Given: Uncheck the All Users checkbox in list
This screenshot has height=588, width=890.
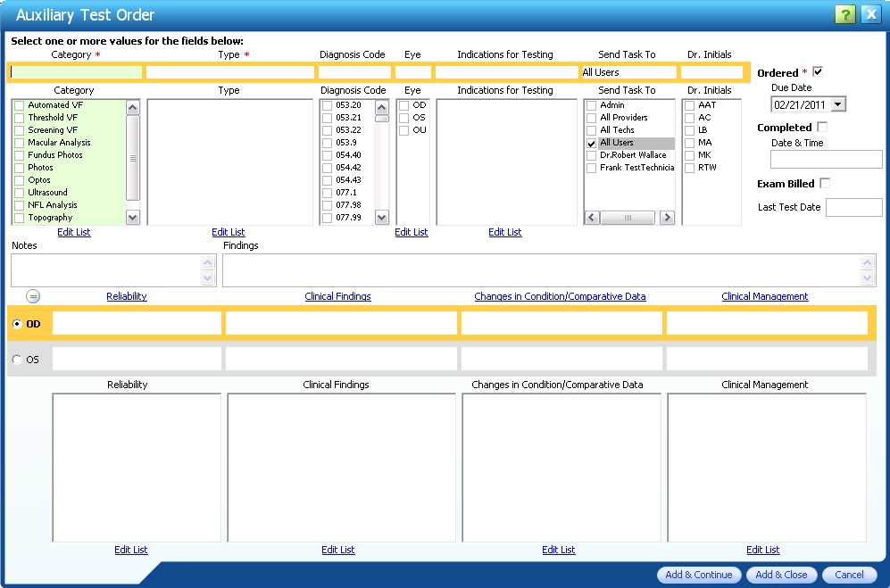Looking at the screenshot, I should click(592, 143).
